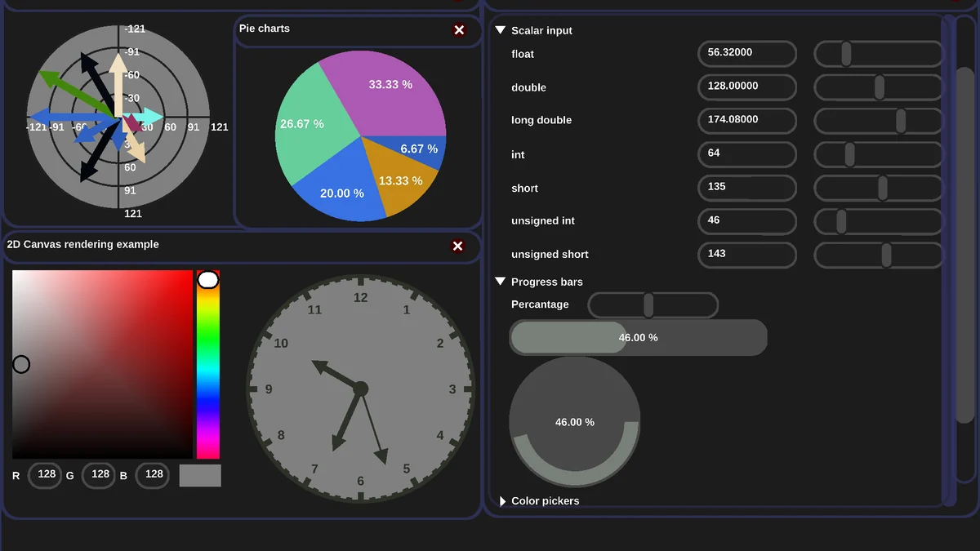Click the white hue selector knob

click(x=208, y=280)
